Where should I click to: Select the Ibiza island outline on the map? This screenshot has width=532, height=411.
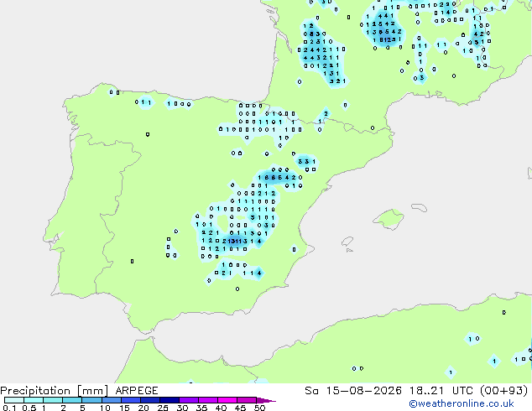pos(347,242)
